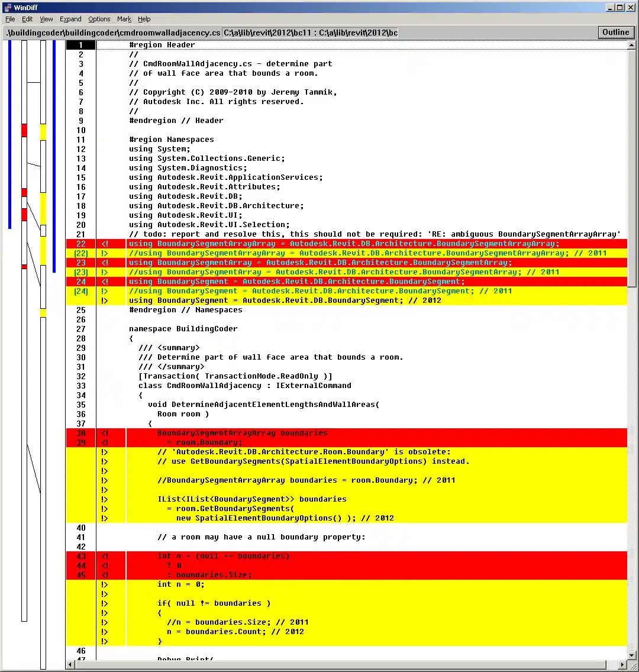639x672 pixels.
Task: Click the Outline button
Action: point(616,32)
